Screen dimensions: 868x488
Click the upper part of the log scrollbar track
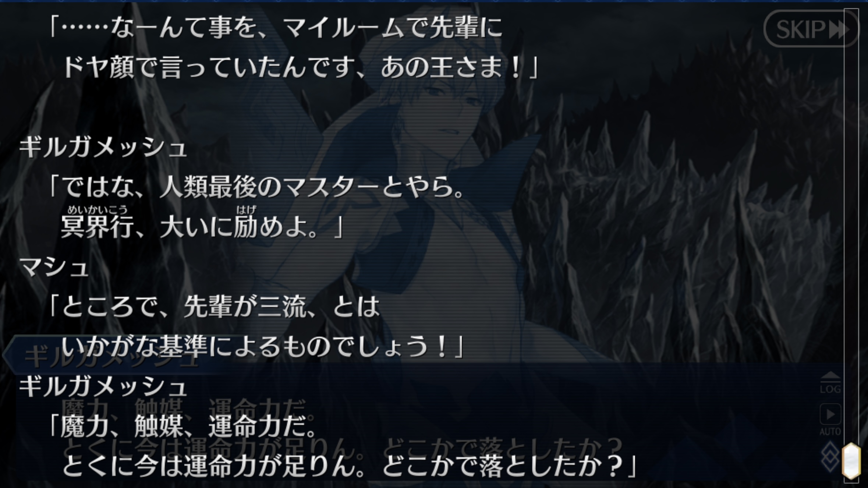click(x=851, y=147)
